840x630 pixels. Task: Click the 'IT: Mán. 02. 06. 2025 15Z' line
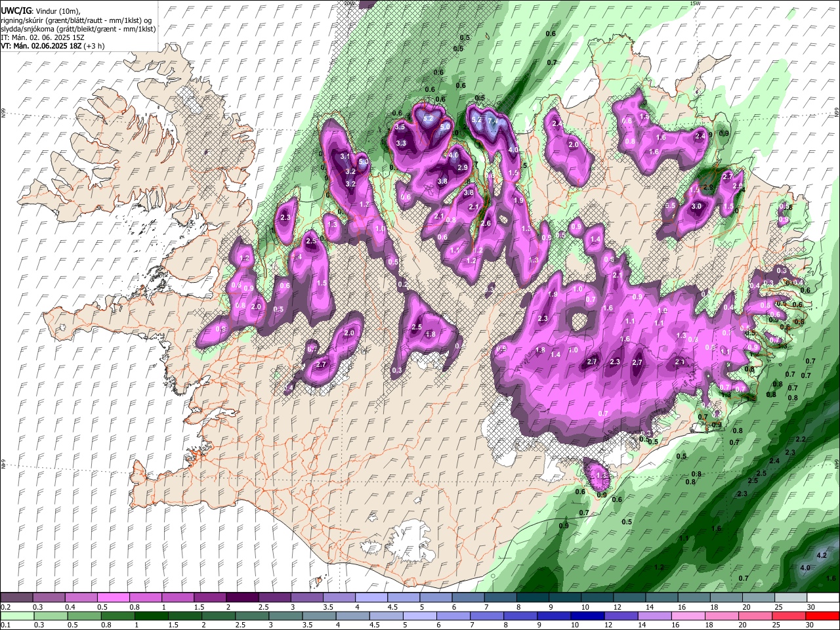pyautogui.click(x=43, y=37)
